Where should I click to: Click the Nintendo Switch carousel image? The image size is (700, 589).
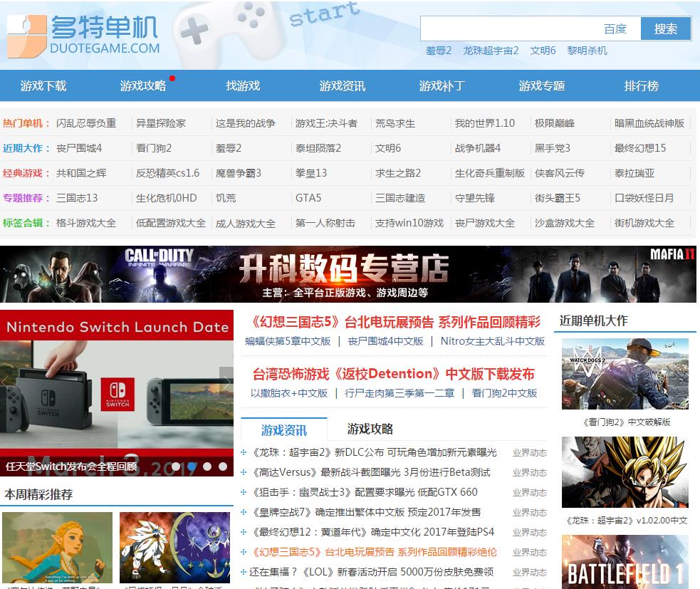pos(117,393)
